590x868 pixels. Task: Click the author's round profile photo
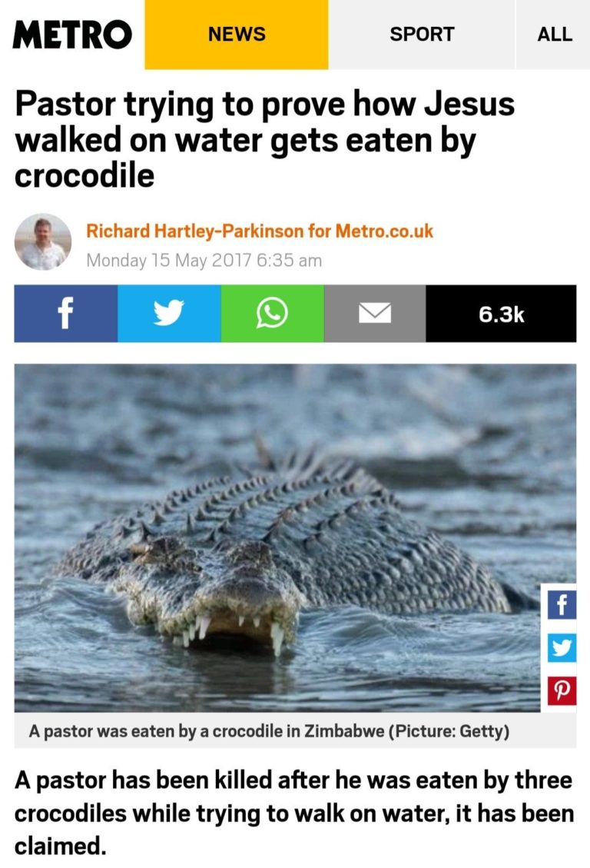point(42,242)
